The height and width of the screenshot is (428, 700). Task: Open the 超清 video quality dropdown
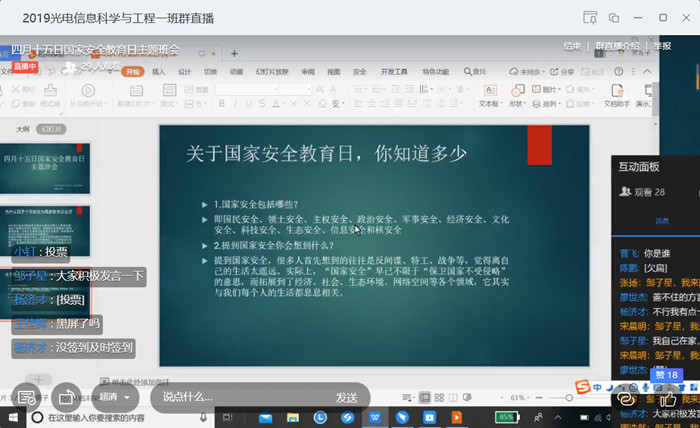[x=115, y=397]
